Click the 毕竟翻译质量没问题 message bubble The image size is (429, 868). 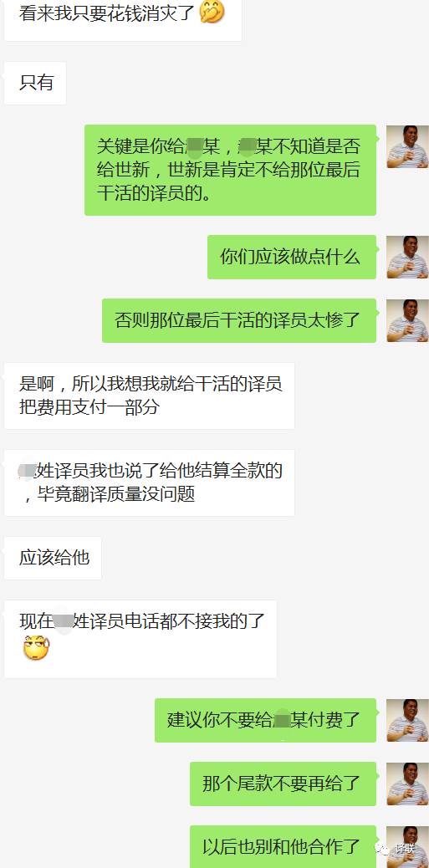(x=150, y=483)
